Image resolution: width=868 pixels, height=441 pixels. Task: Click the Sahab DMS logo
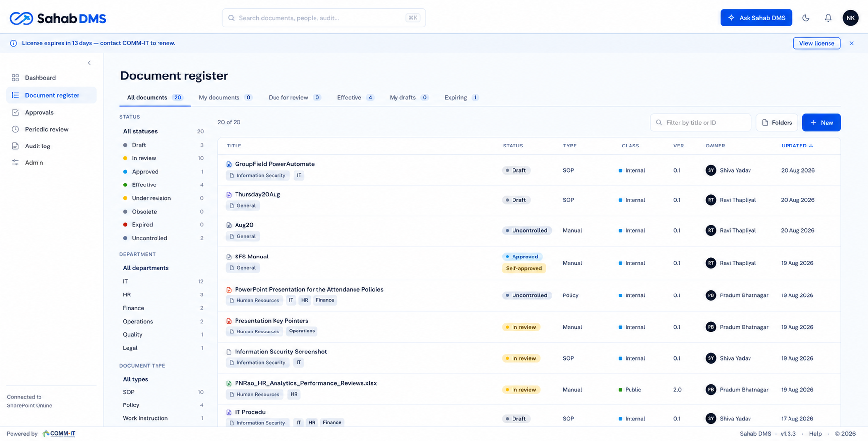(x=58, y=18)
